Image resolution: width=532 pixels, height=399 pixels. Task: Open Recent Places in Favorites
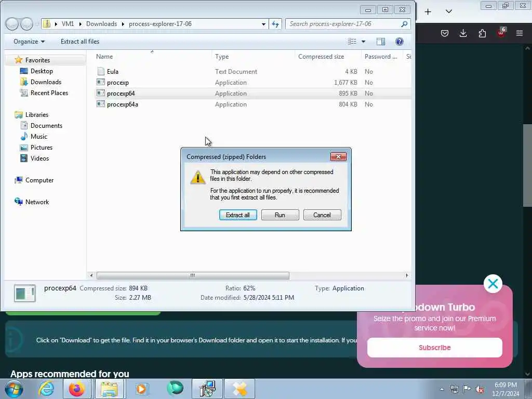(x=49, y=92)
